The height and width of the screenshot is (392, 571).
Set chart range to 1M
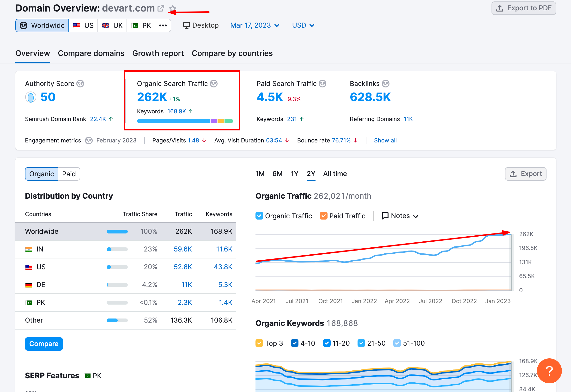260,174
